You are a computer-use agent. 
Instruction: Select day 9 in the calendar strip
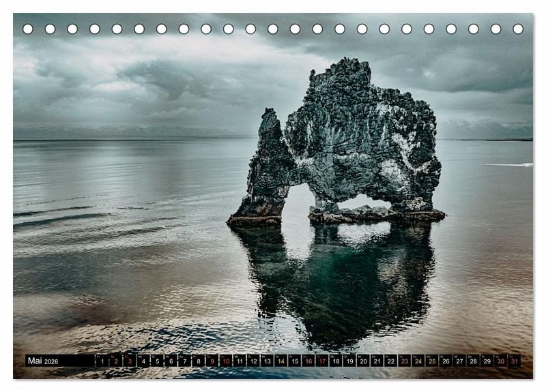pyautogui.click(x=212, y=361)
